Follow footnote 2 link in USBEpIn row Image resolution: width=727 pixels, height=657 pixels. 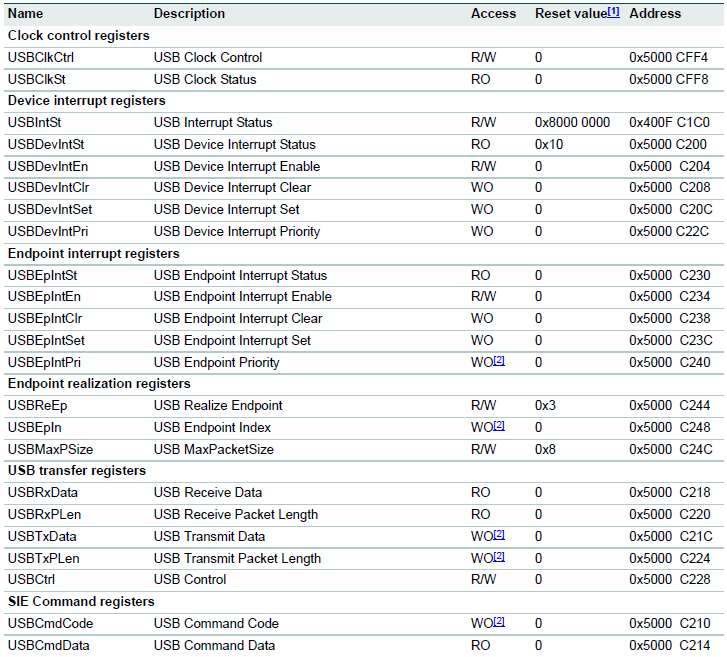pos(499,426)
